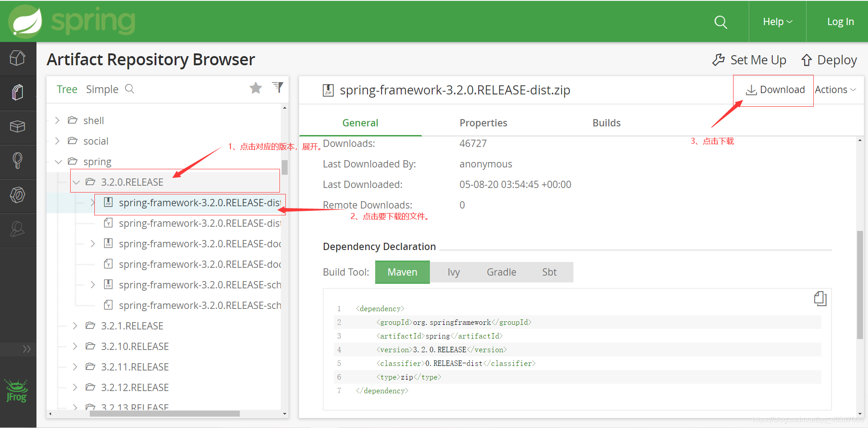Select the Artifacts icon in sidebar

pyautogui.click(x=18, y=93)
